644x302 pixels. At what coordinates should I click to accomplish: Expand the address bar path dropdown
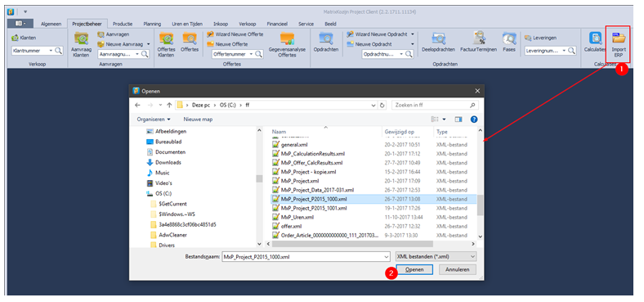coord(373,105)
